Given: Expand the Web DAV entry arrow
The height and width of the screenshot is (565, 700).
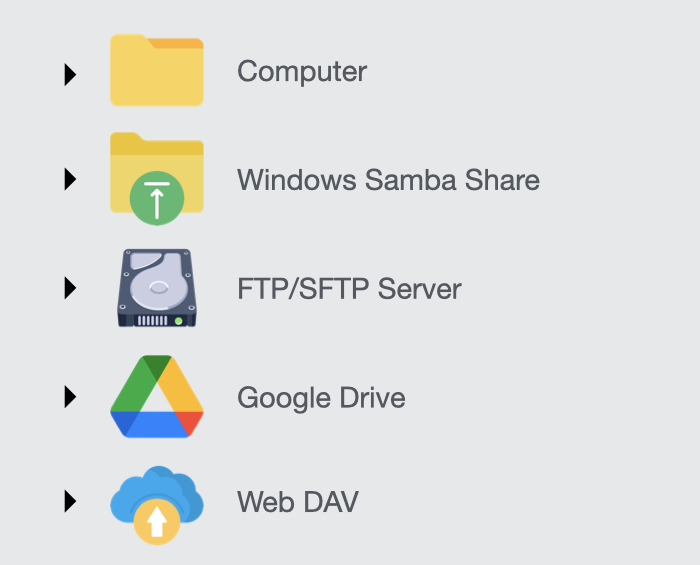Looking at the screenshot, I should [70, 501].
